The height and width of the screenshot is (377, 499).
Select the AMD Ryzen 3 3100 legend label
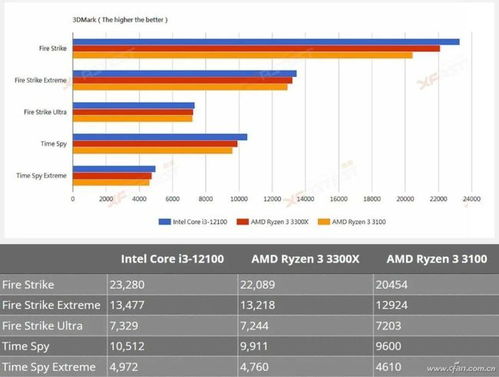(x=359, y=222)
